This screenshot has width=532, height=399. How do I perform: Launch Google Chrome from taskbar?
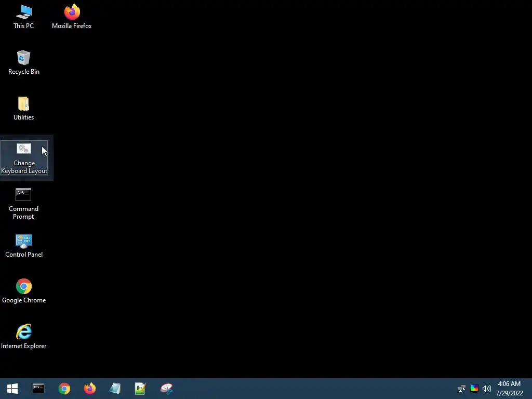pos(64,389)
